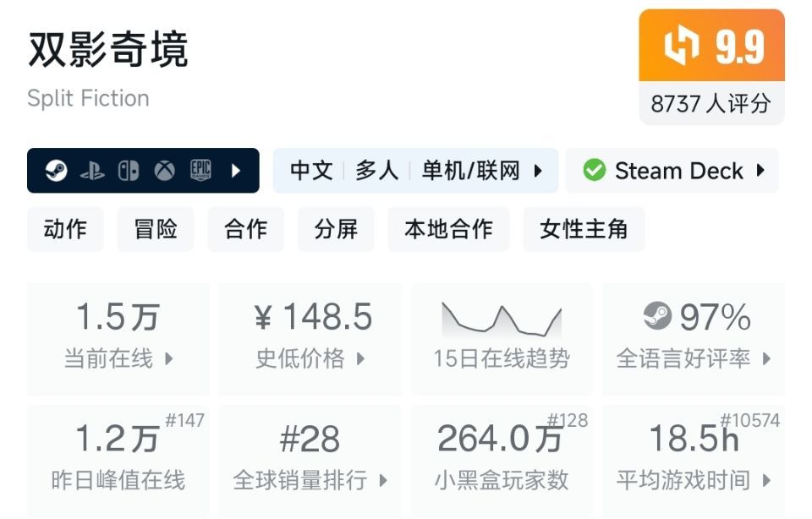This screenshot has height=519, width=812.
Task: Click the Nintendo Switch platform icon
Action: [x=129, y=171]
